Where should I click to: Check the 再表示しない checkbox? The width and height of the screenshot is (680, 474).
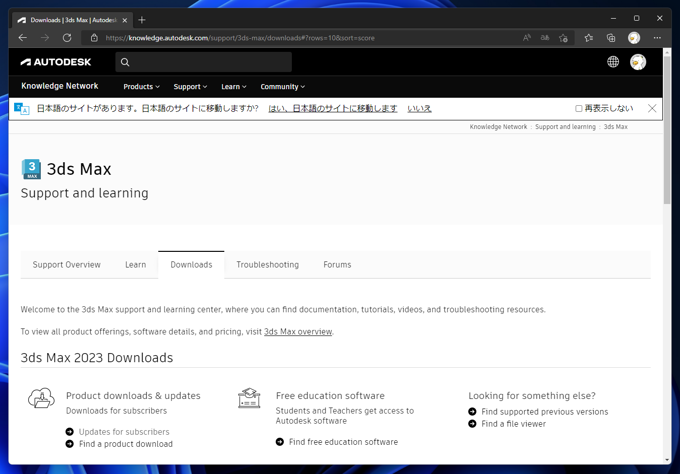coord(579,108)
